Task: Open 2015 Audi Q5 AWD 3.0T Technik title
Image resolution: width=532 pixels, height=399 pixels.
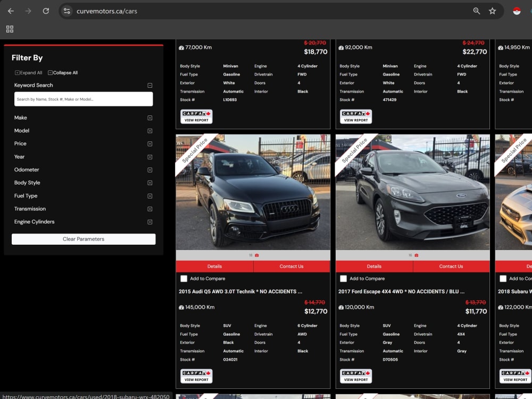Action: pyautogui.click(x=240, y=292)
